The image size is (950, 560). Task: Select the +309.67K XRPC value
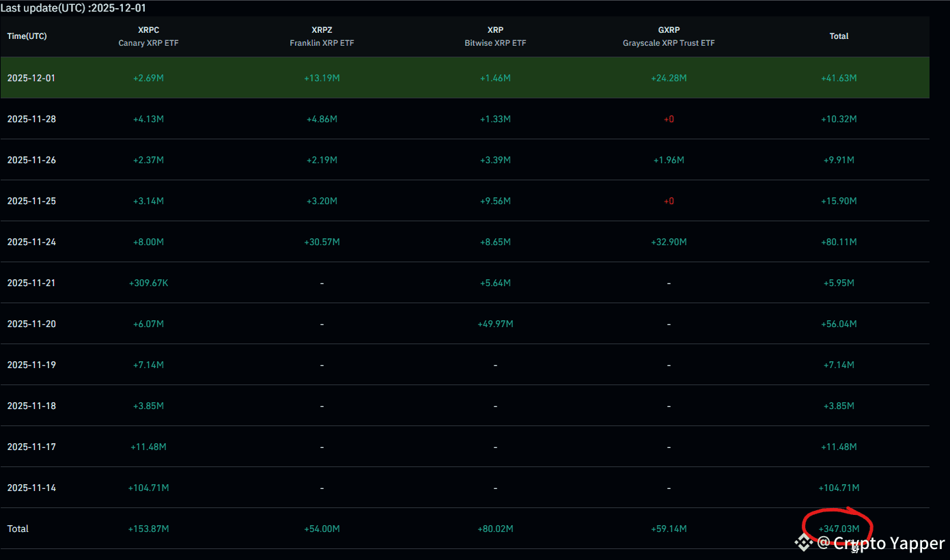coord(148,283)
